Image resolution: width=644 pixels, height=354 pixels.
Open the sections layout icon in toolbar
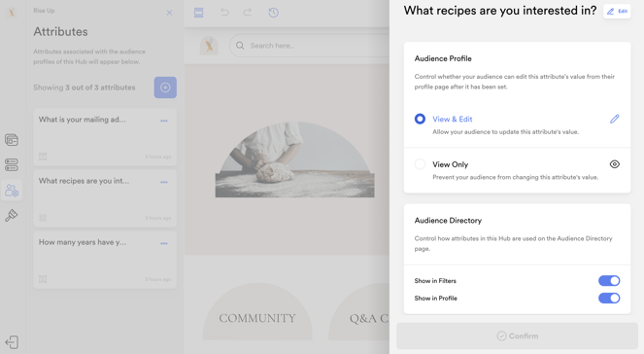point(199,13)
